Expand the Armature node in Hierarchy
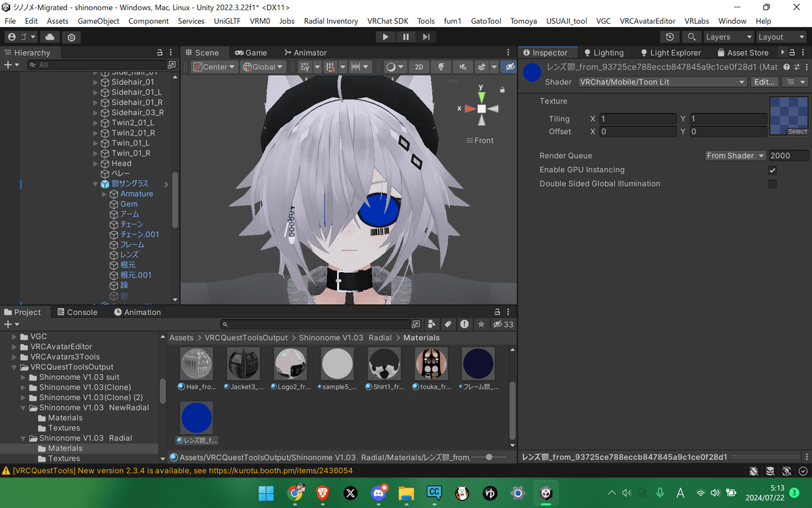This screenshot has width=812, height=508. coord(104,194)
